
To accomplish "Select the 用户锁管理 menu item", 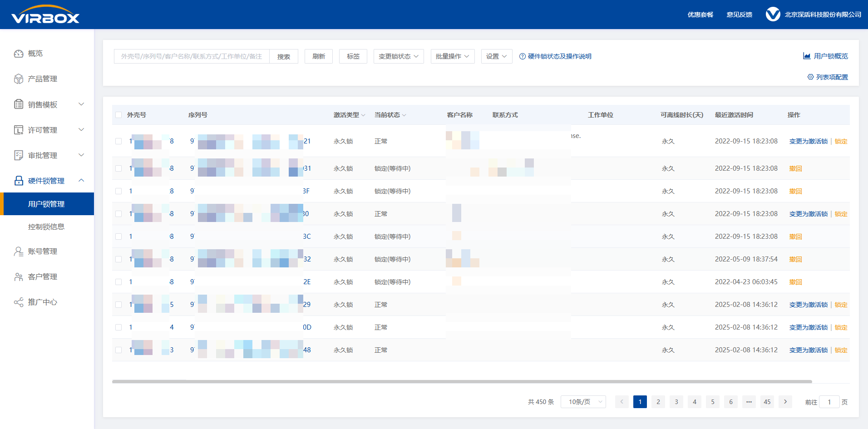I will pyautogui.click(x=47, y=204).
